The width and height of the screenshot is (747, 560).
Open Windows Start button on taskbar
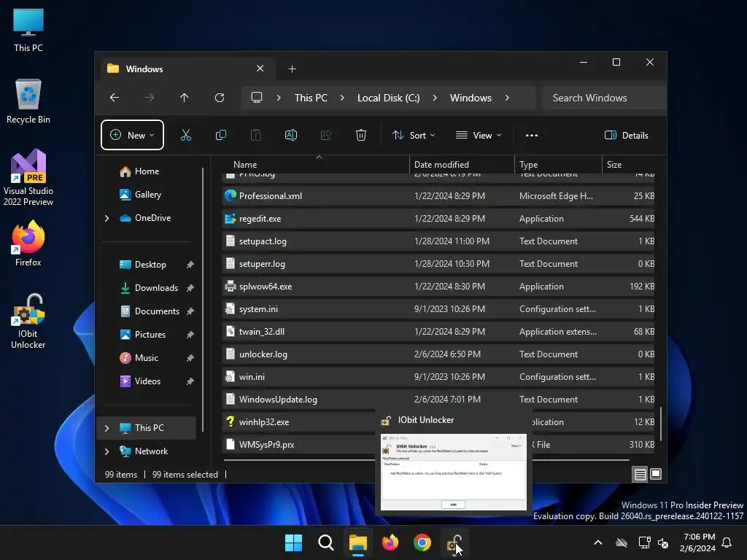pyautogui.click(x=293, y=542)
